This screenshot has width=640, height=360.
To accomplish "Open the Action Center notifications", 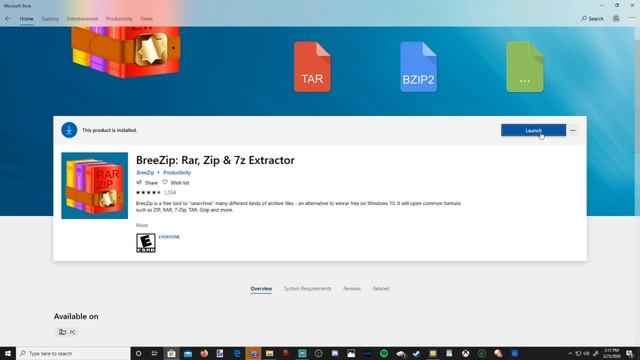I will [x=630, y=353].
